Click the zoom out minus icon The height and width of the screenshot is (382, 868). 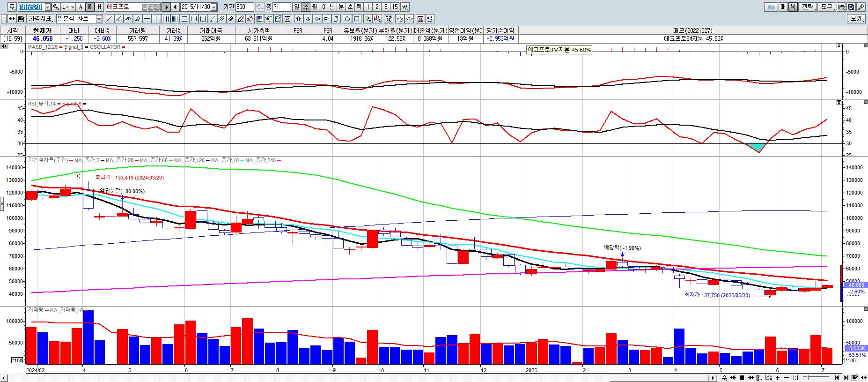coord(786,378)
